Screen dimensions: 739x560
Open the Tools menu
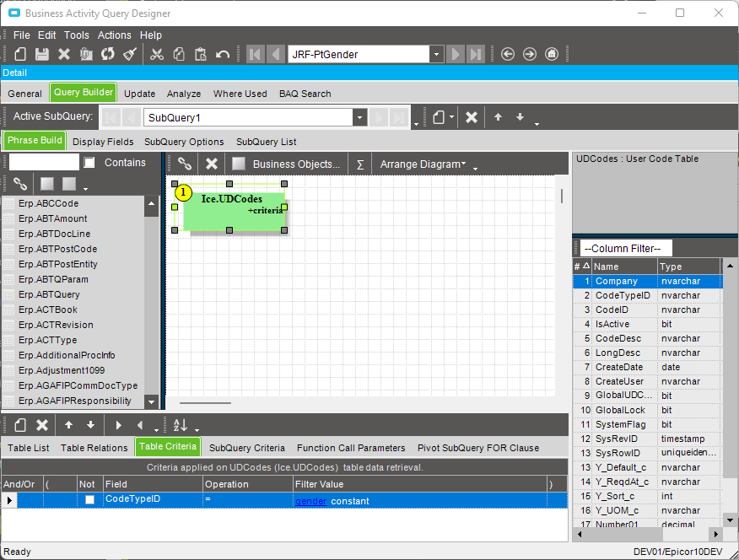tap(77, 35)
